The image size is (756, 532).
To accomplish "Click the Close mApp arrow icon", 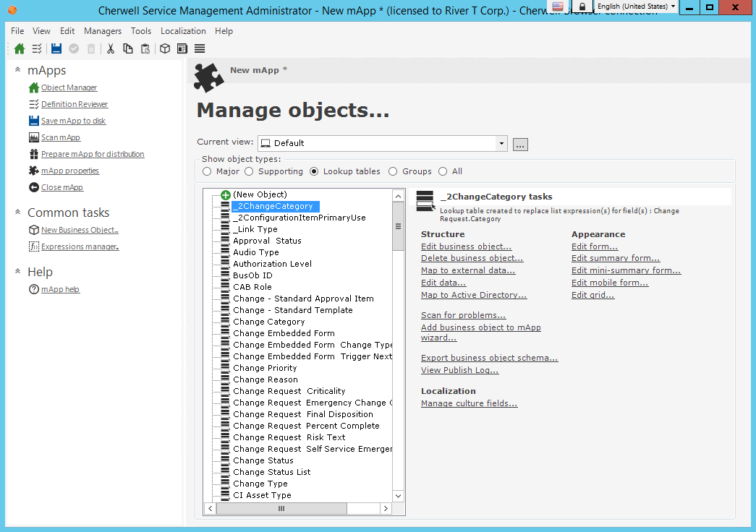I will pos(34,187).
